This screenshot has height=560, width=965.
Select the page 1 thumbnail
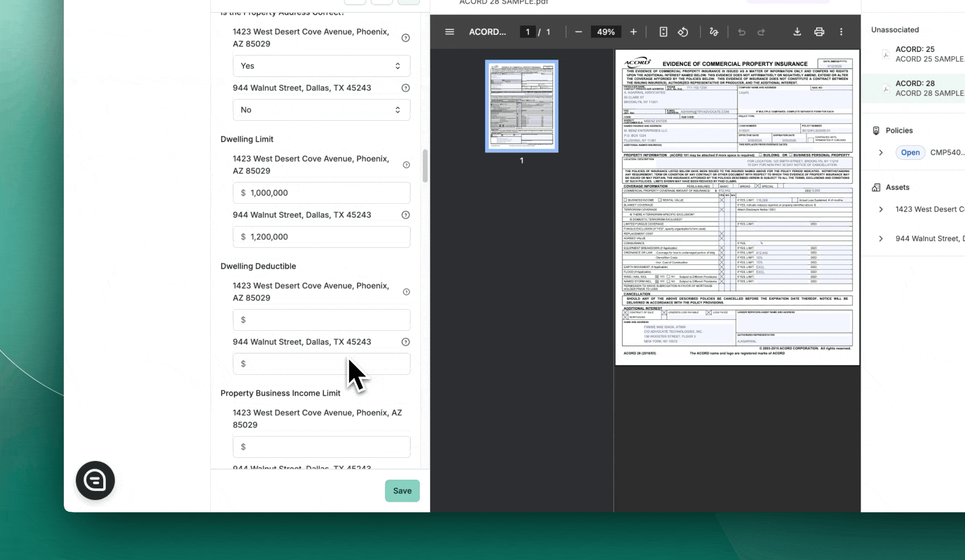(x=521, y=106)
